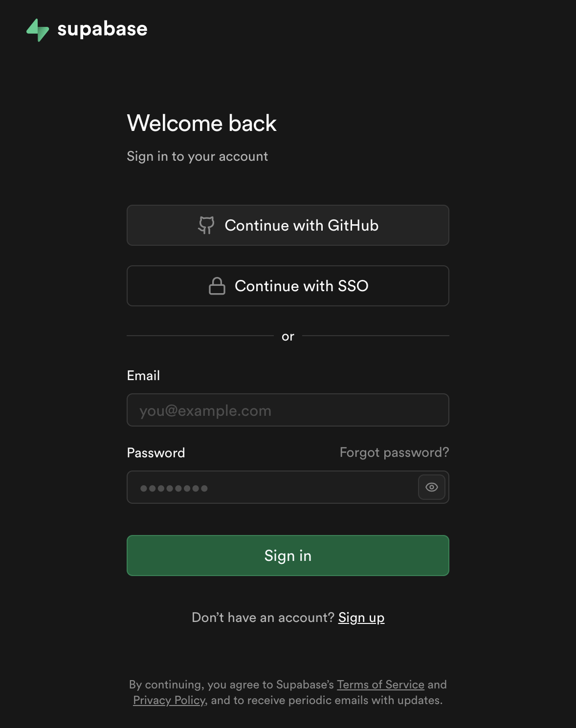576x728 pixels.
Task: Click the Password field label
Action: (x=156, y=453)
